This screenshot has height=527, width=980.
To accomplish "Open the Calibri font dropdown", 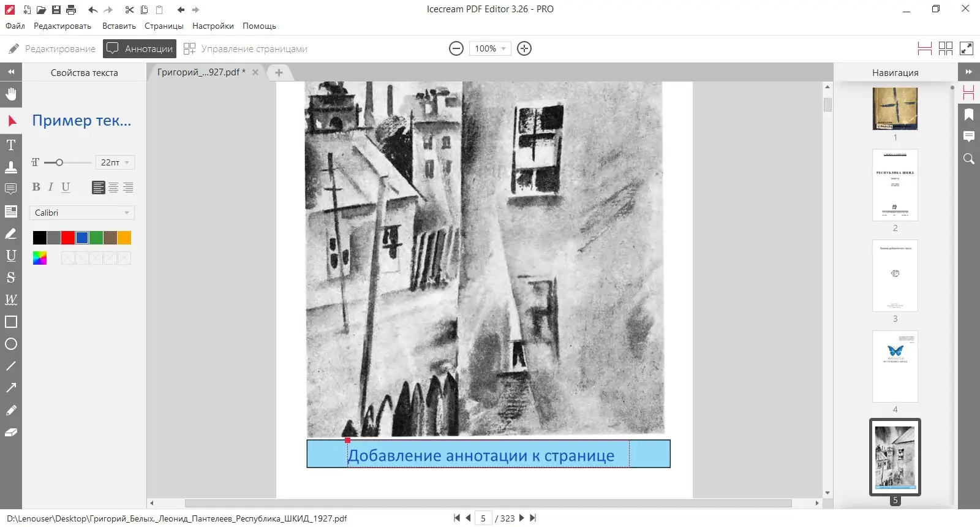I will (82, 213).
